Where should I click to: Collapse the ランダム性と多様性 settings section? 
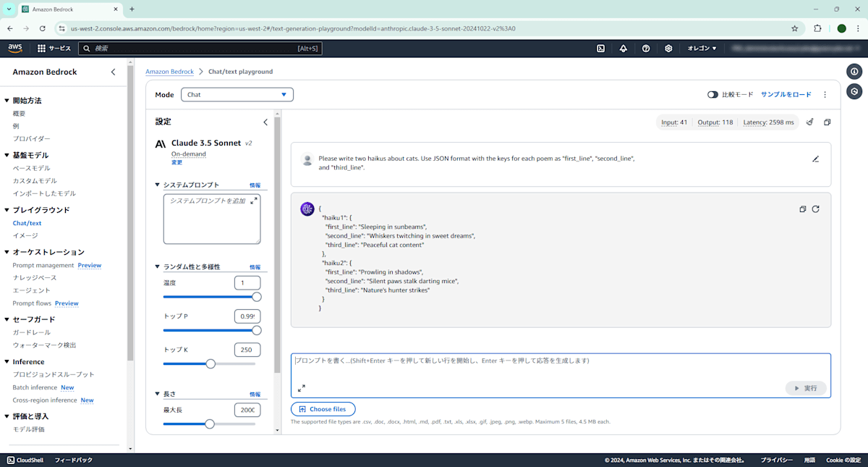point(158,266)
